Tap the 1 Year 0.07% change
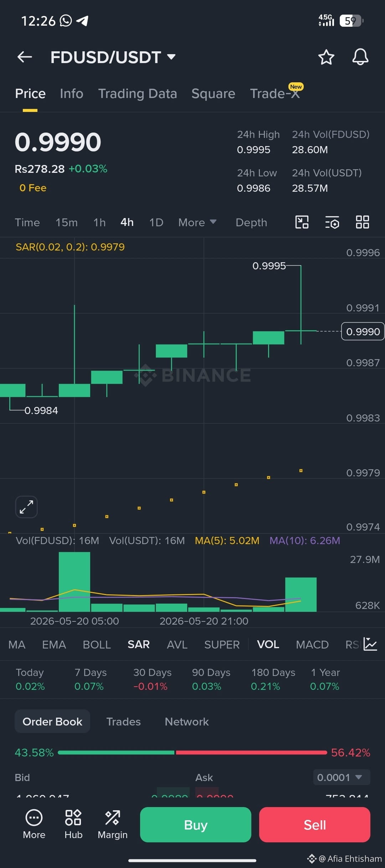The height and width of the screenshot is (868, 385). point(325,679)
